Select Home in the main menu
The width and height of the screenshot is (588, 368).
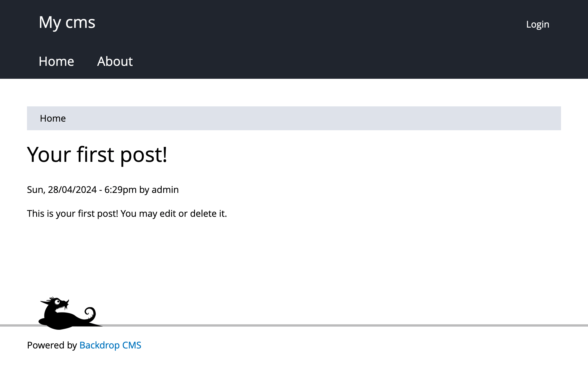pyautogui.click(x=56, y=62)
